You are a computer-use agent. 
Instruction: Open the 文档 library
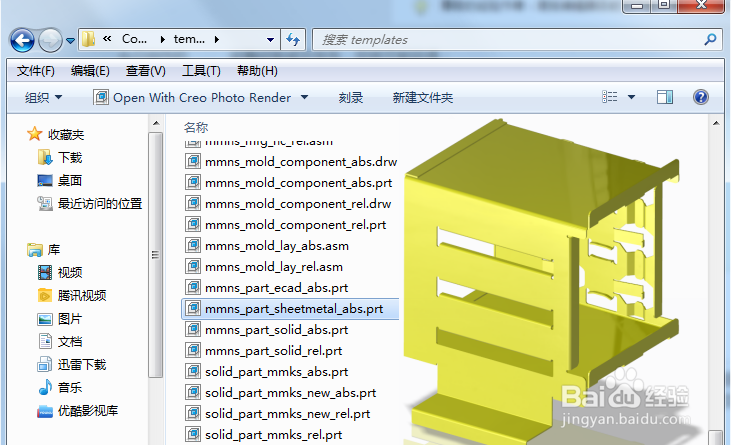coord(60,342)
